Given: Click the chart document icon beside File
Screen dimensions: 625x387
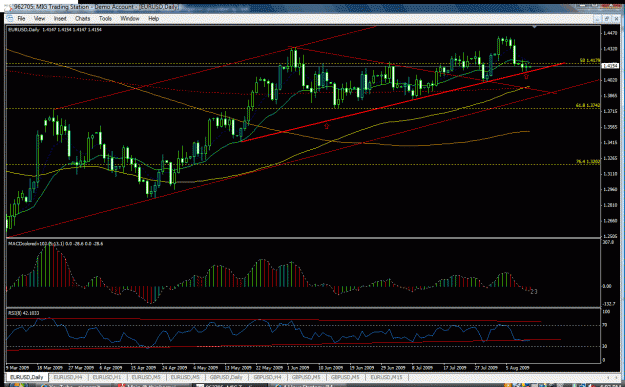Looking at the screenshot, I should pyautogui.click(x=10, y=18).
